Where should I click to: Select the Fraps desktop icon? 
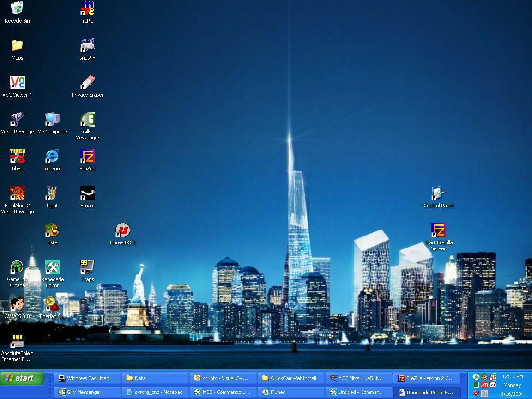[x=87, y=267]
